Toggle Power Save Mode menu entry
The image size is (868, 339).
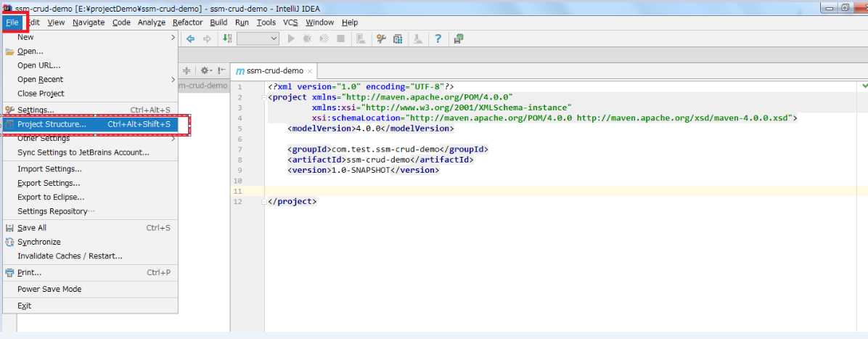click(x=90, y=289)
